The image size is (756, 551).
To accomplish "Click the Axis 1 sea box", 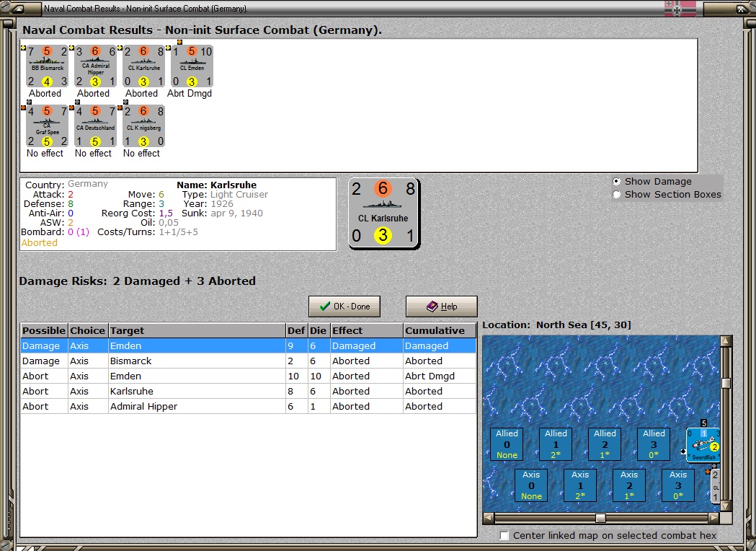I will coord(580,485).
